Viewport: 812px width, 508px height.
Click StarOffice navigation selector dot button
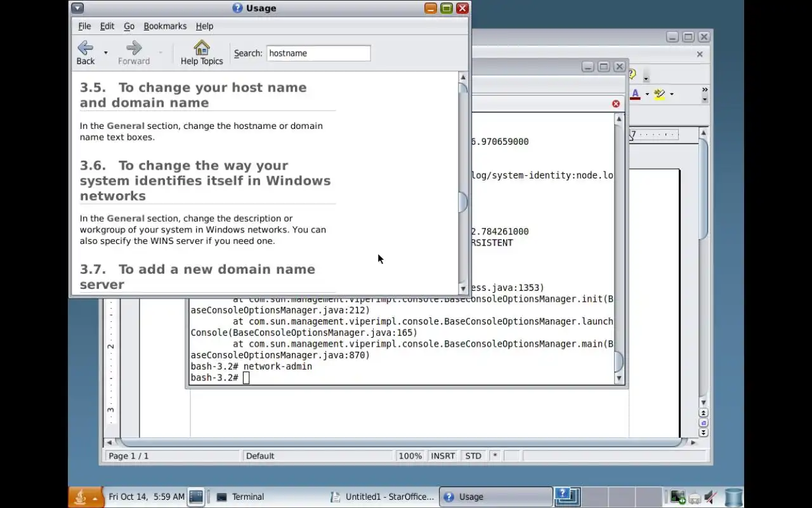click(704, 423)
